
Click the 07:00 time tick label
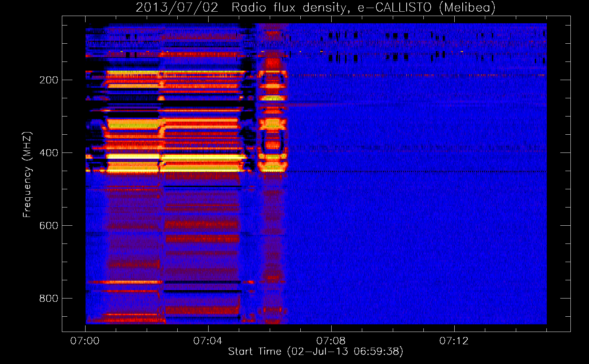pyautogui.click(x=85, y=341)
